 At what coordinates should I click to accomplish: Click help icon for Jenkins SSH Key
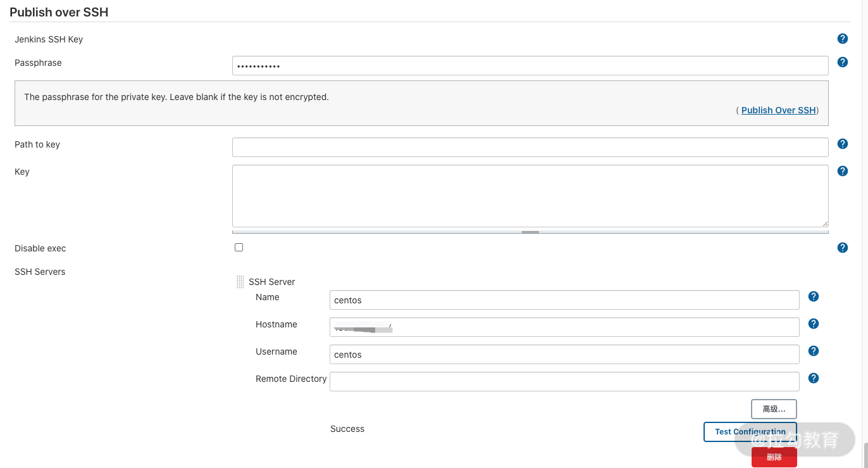pos(842,39)
